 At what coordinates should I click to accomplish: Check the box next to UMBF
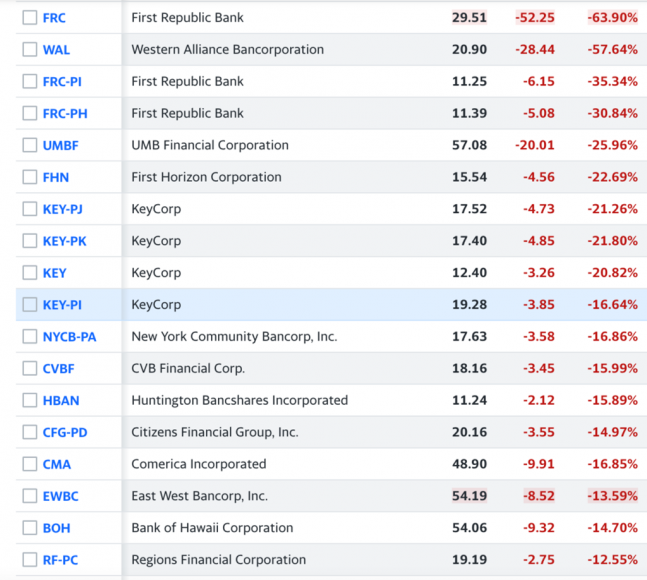[29, 146]
